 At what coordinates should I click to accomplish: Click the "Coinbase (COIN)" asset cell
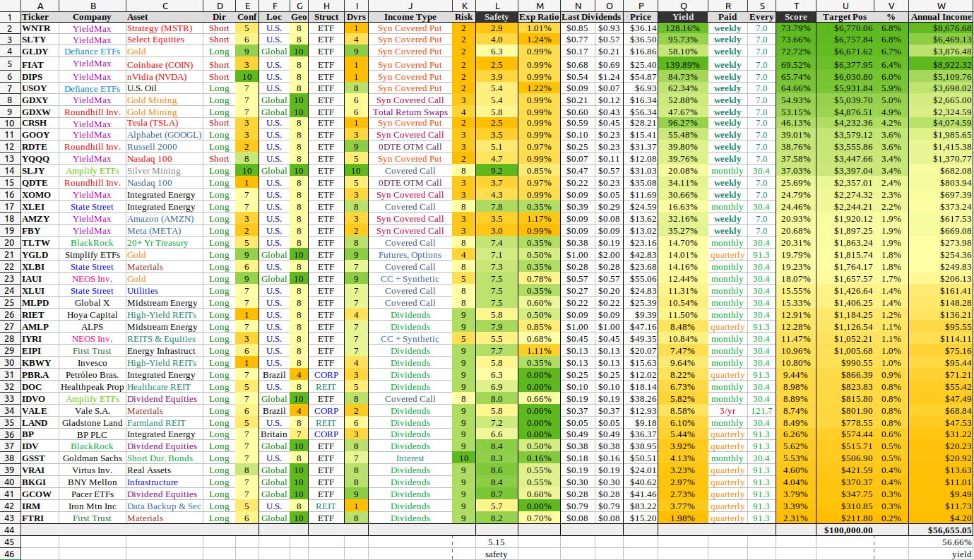165,64
